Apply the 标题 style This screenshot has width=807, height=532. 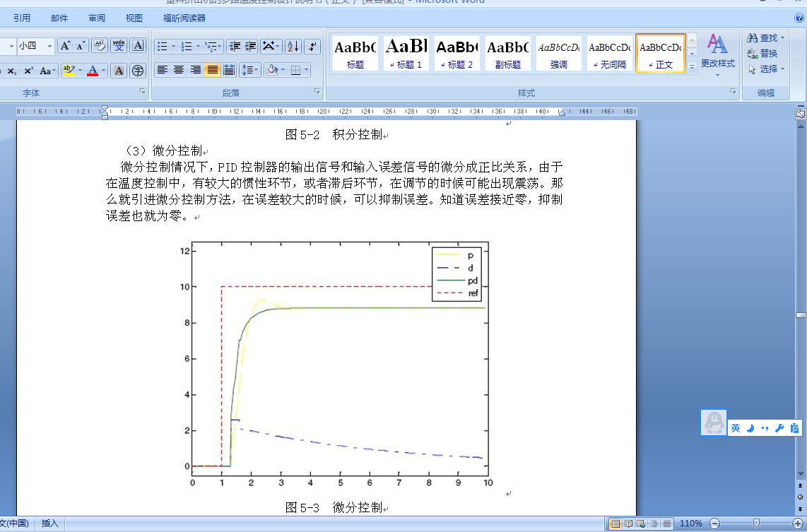click(355, 54)
